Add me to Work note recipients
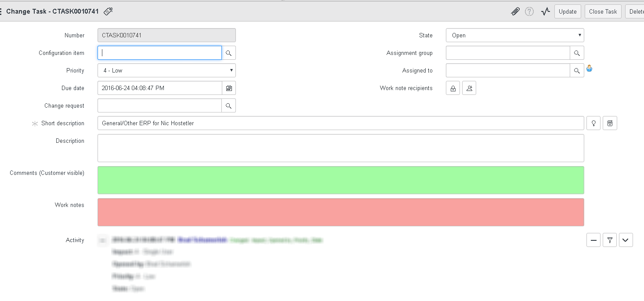This screenshot has height=301, width=644. point(469,88)
